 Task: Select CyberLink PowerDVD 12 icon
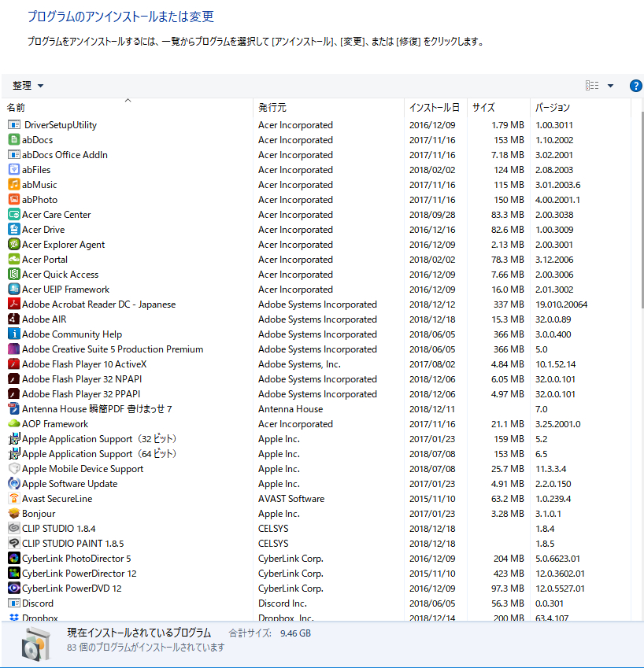coord(14,588)
